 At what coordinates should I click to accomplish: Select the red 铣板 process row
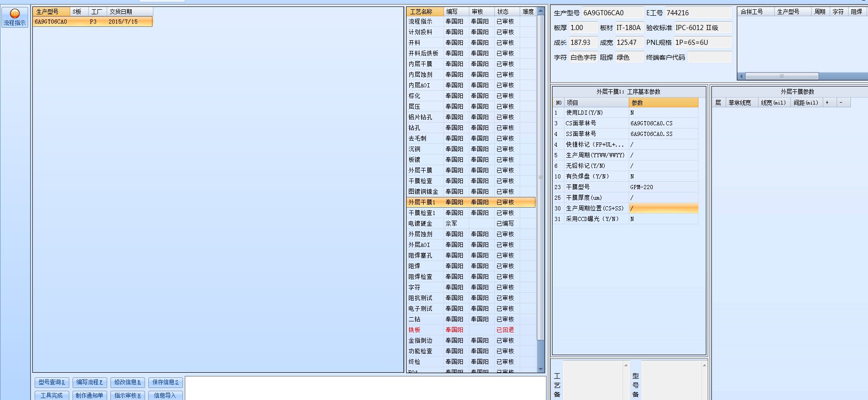pos(471,330)
